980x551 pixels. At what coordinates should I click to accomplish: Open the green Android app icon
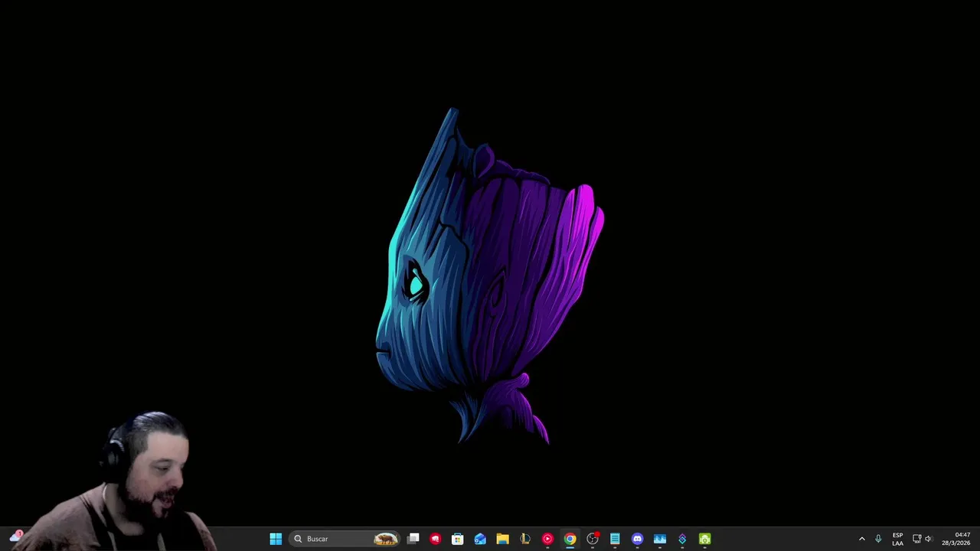(x=704, y=539)
